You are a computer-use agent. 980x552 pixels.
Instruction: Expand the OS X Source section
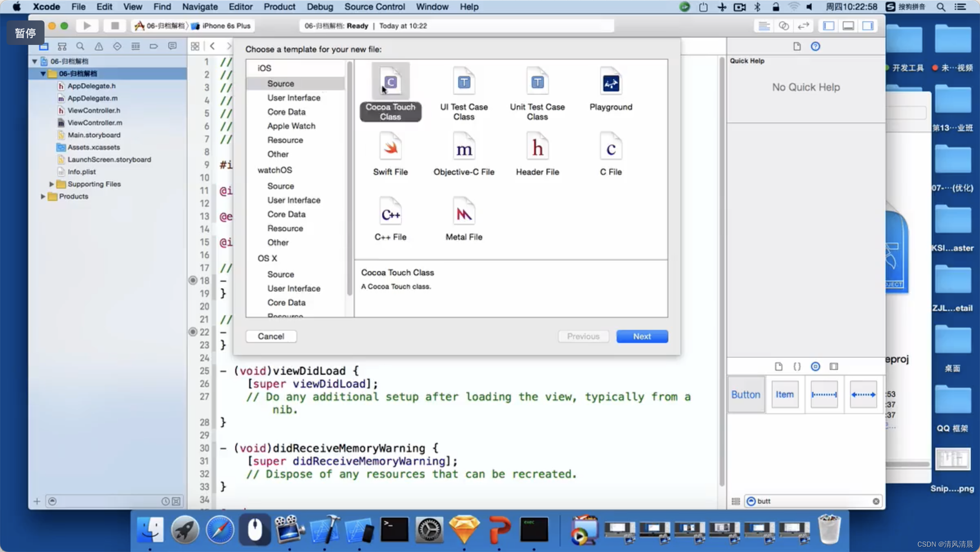pyautogui.click(x=280, y=274)
